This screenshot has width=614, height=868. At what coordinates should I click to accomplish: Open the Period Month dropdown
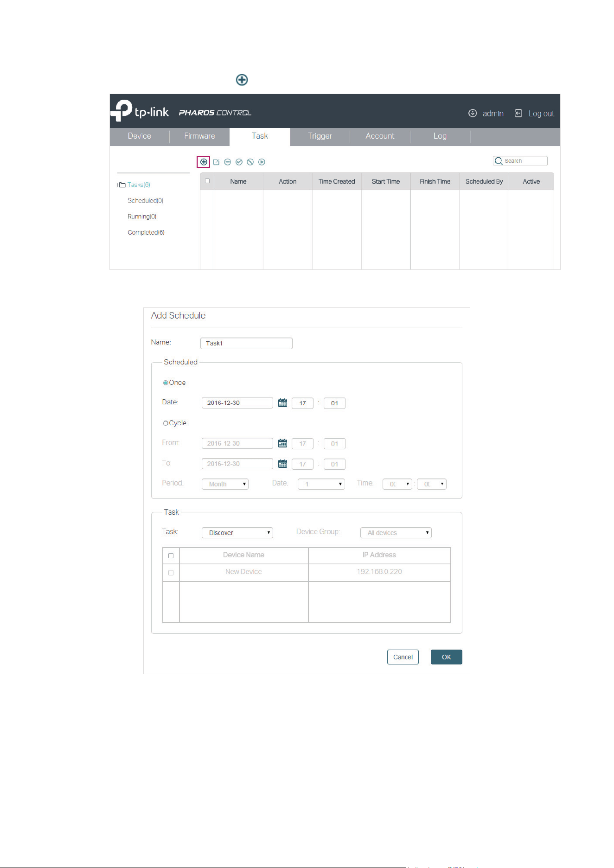click(225, 484)
